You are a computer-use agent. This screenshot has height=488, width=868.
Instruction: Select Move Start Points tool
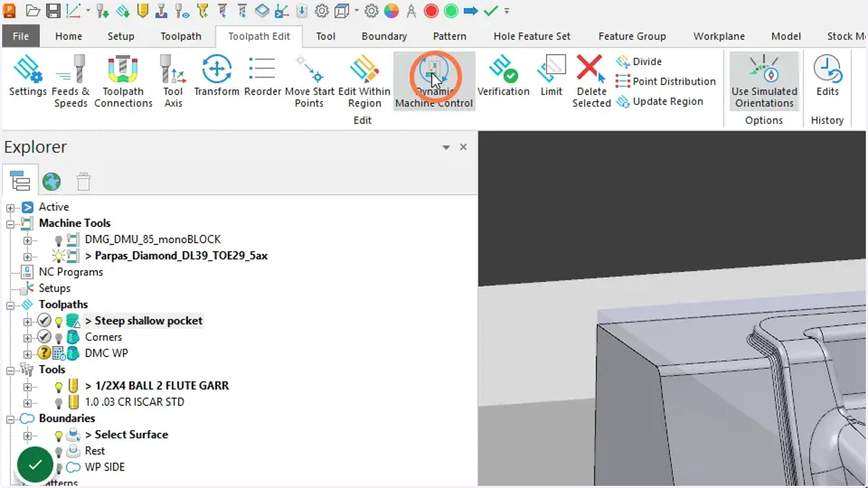pyautogui.click(x=310, y=81)
